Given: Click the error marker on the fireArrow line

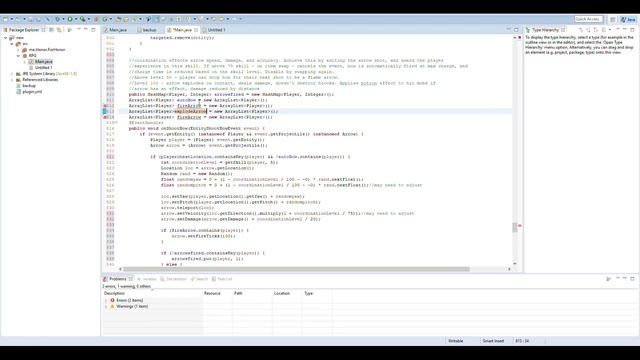Looking at the screenshot, I should pyautogui.click(x=105, y=106).
